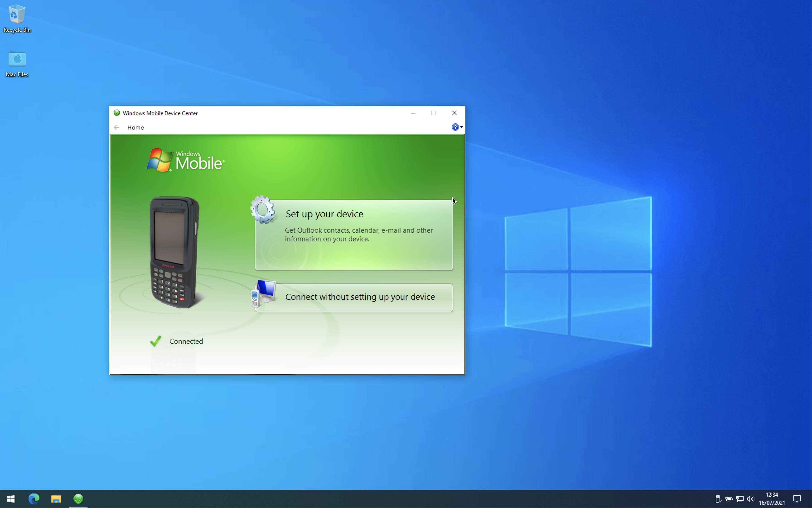Minimize the Windows Mobile Device Center window
The width and height of the screenshot is (812, 508).
tap(413, 113)
